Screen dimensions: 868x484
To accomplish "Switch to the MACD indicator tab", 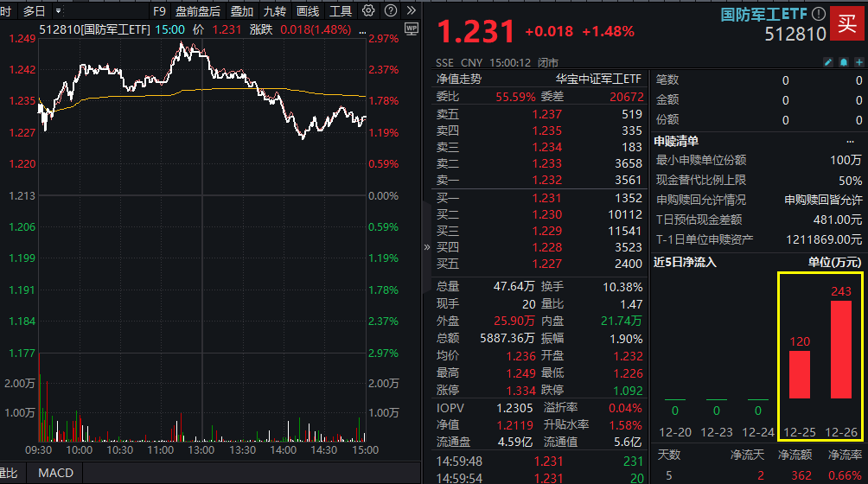I will tap(55, 473).
